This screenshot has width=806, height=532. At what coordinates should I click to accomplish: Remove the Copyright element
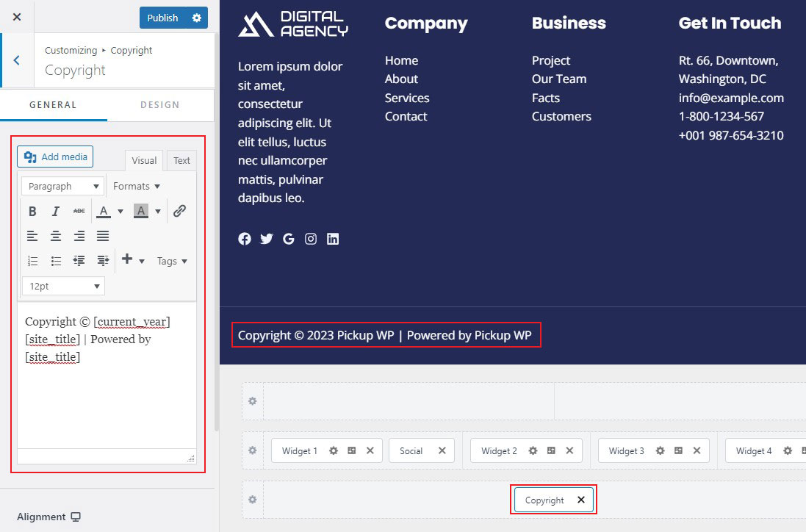point(581,500)
